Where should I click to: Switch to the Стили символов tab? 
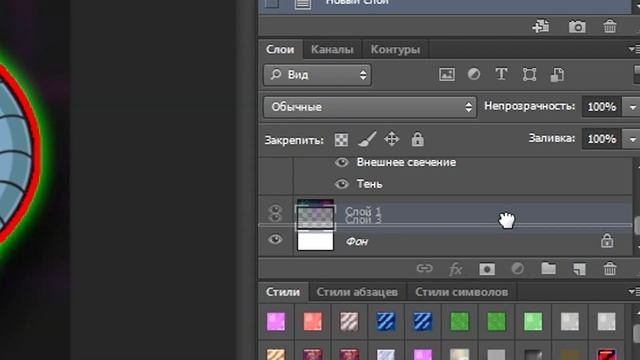click(x=462, y=292)
